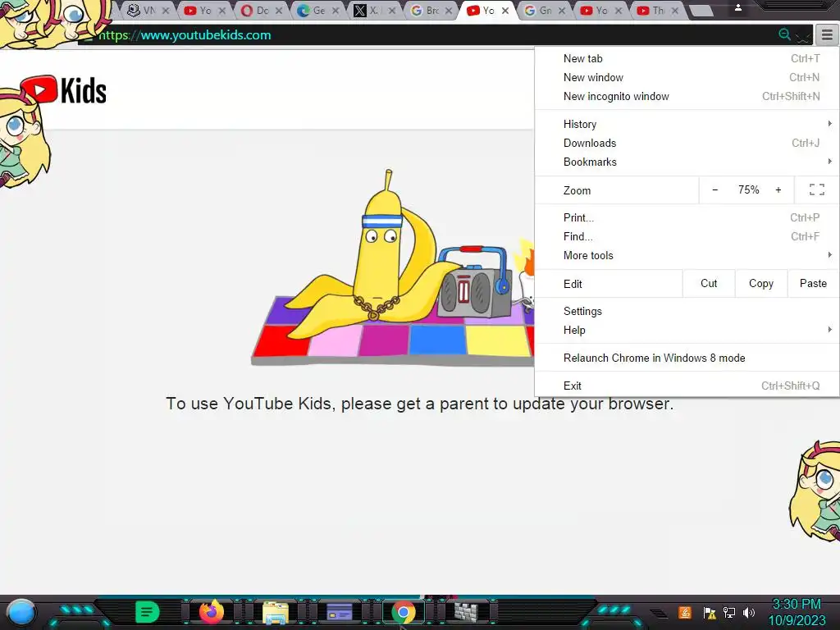The height and width of the screenshot is (630, 840).
Task: Click the 75% zoom value
Action: [748, 189]
